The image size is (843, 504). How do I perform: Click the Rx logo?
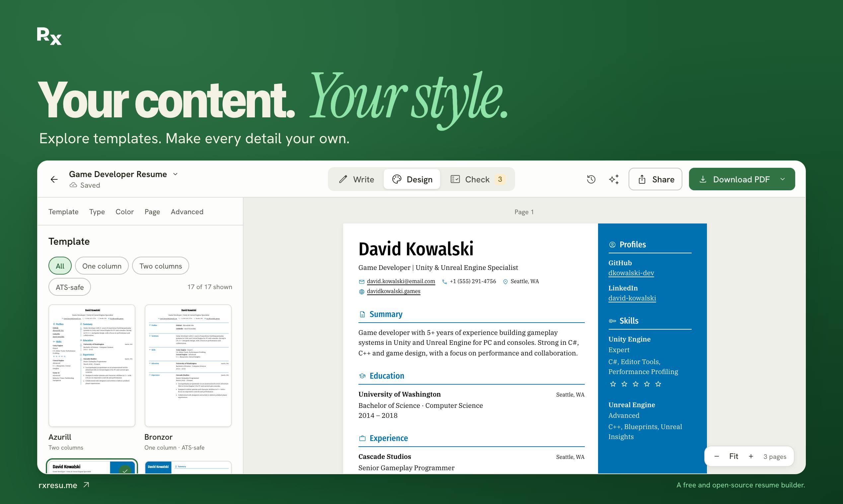click(49, 36)
